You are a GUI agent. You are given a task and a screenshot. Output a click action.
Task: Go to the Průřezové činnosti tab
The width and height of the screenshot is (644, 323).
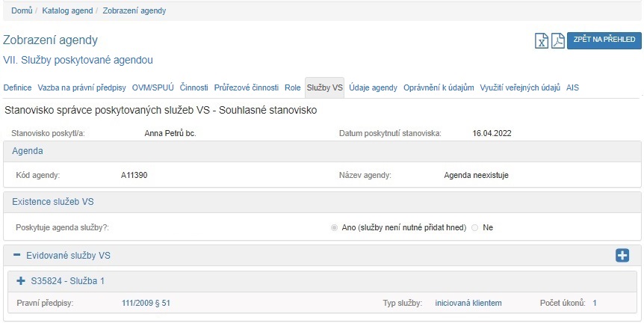click(247, 87)
